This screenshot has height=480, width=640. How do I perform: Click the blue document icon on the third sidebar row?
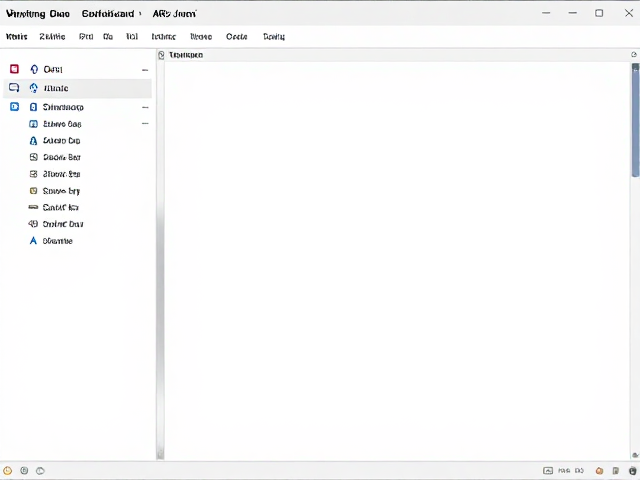33,107
